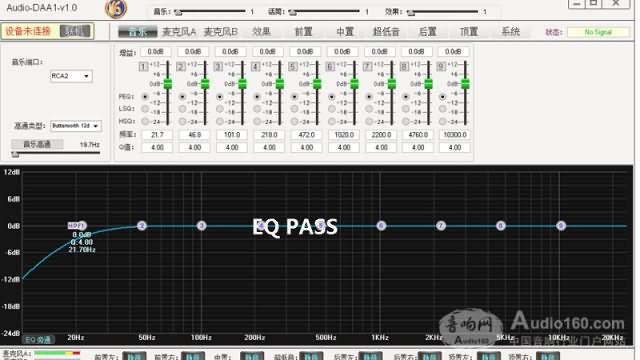Click the connect button beside 设备未连接
This screenshot has height=360, width=640.
tap(75, 31)
